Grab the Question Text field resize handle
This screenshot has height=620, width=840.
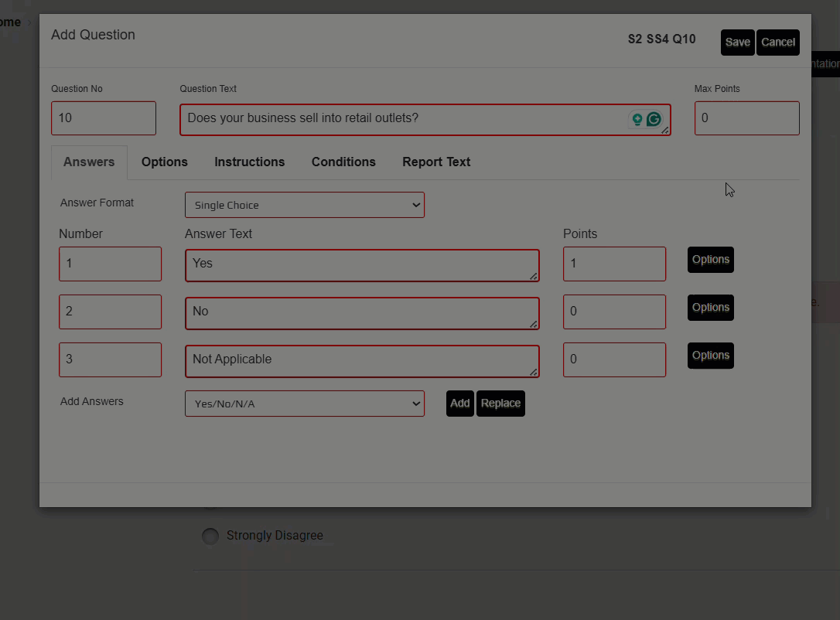pyautogui.click(x=665, y=131)
